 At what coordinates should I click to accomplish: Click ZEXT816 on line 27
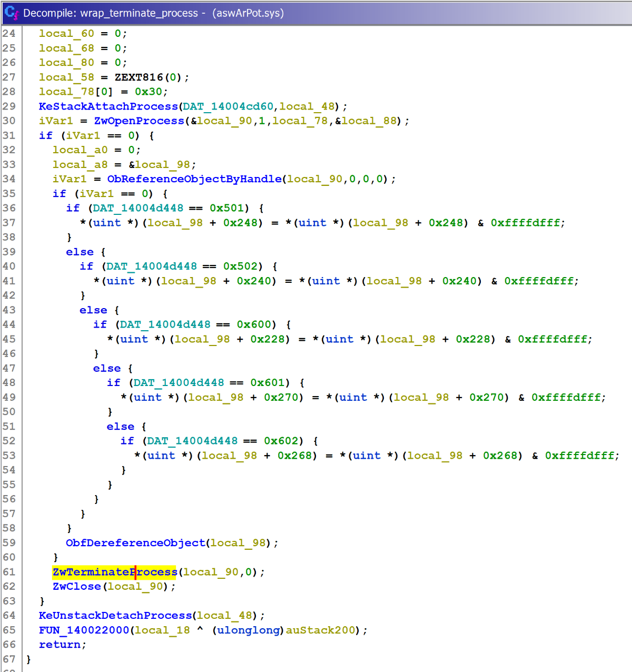139,77
